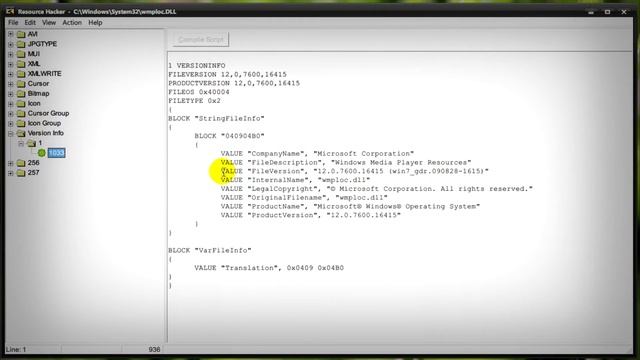This screenshot has width=640, height=360.
Task: Open the View menu
Action: (49, 23)
